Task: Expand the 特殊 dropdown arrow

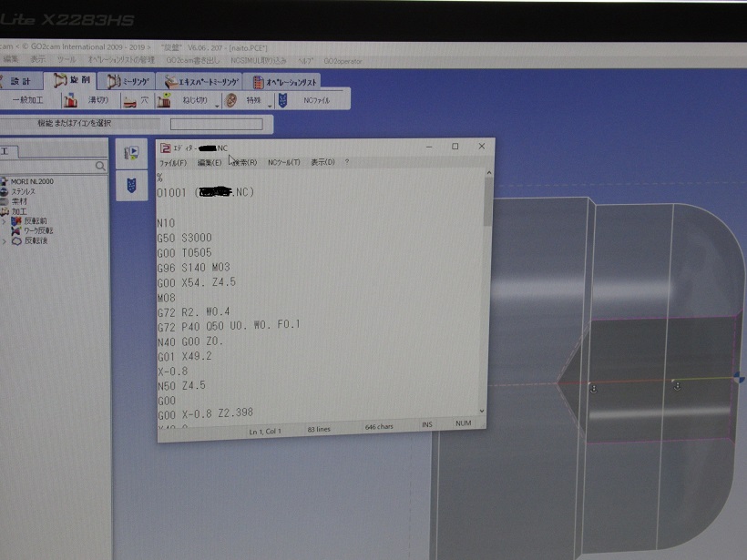Action: click(x=270, y=106)
